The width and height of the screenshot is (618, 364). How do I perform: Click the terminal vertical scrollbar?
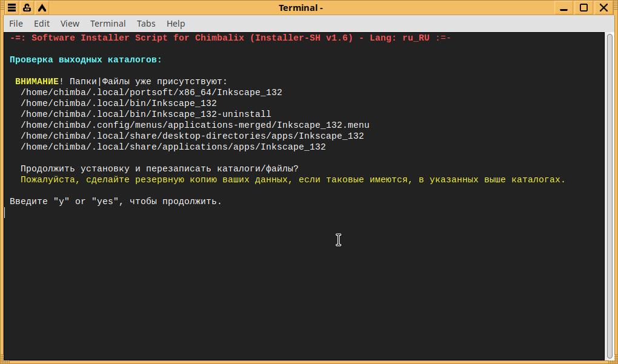pyautogui.click(x=610, y=196)
